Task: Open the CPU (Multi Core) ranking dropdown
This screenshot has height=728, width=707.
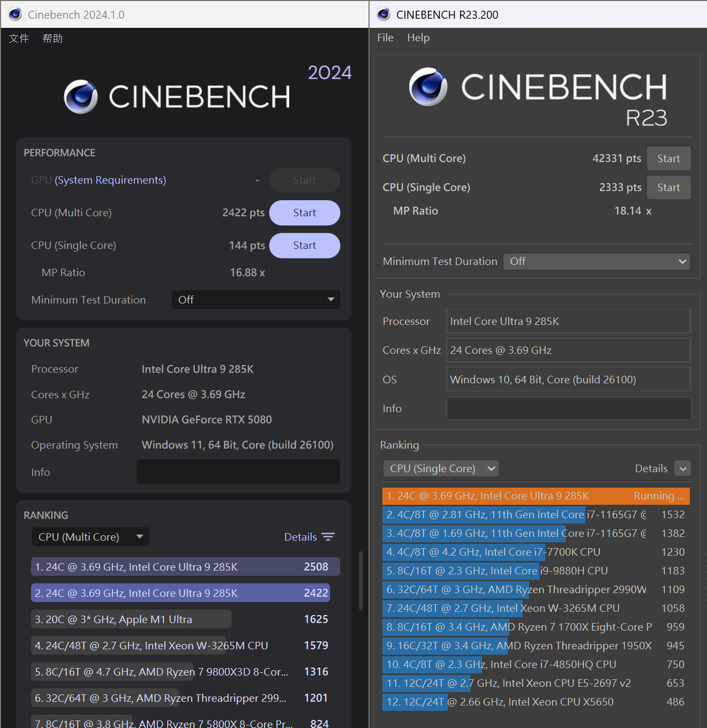Action: 91,537
